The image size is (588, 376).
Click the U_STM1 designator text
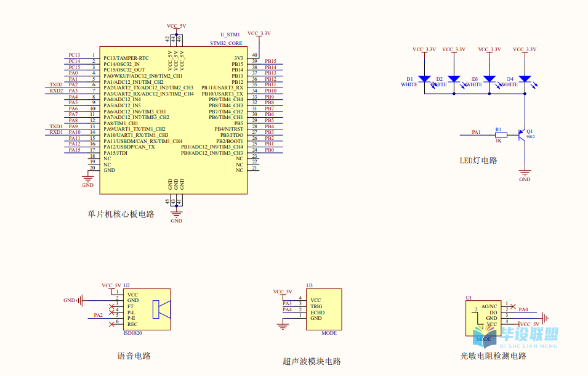(230, 35)
